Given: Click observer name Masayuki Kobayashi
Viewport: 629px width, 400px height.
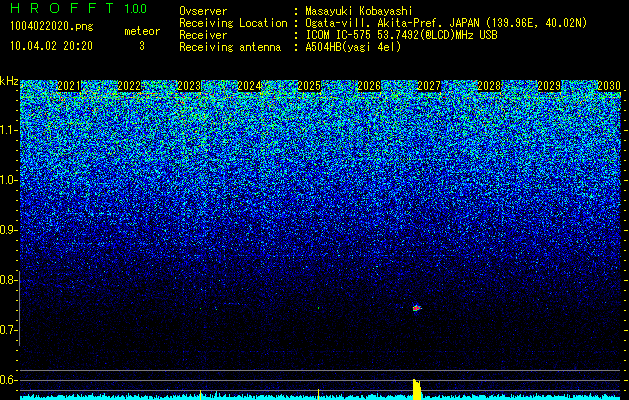Looking at the screenshot, I should click(x=358, y=11).
